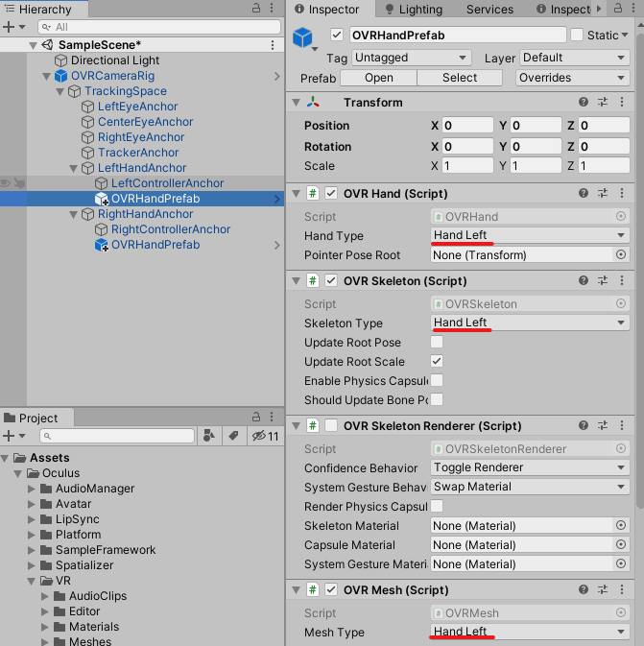This screenshot has width=644, height=646.
Task: Open OVR Hand script preset icon
Action: coord(603,193)
